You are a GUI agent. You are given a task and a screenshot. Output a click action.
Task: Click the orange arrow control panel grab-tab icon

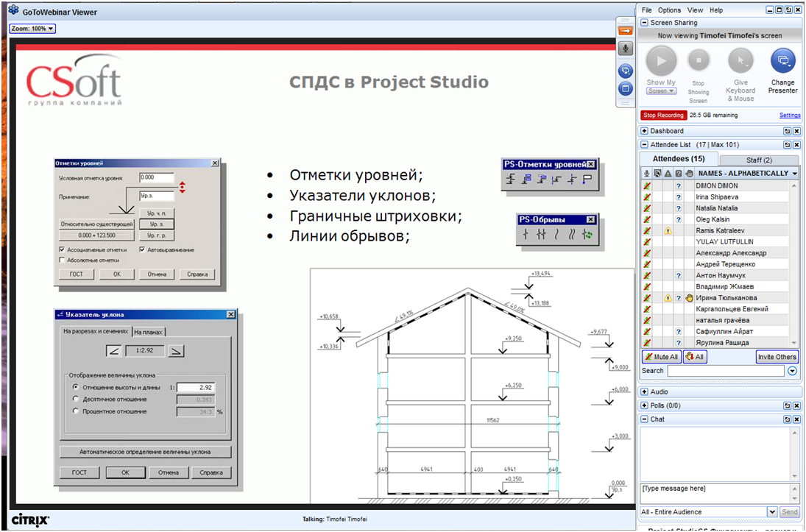tap(625, 31)
